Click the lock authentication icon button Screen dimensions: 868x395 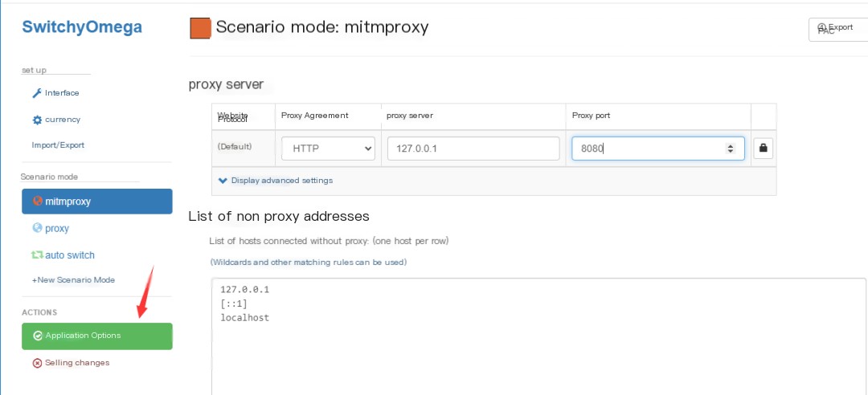pos(764,149)
